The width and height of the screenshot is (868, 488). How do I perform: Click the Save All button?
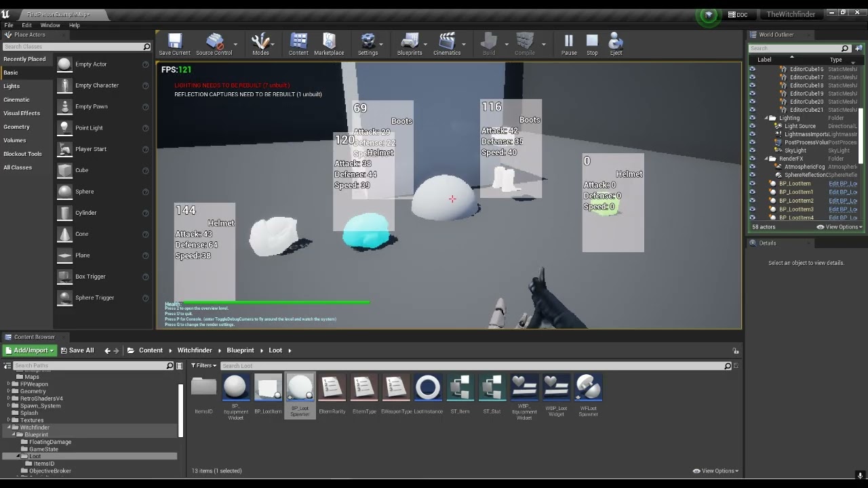pos(77,350)
